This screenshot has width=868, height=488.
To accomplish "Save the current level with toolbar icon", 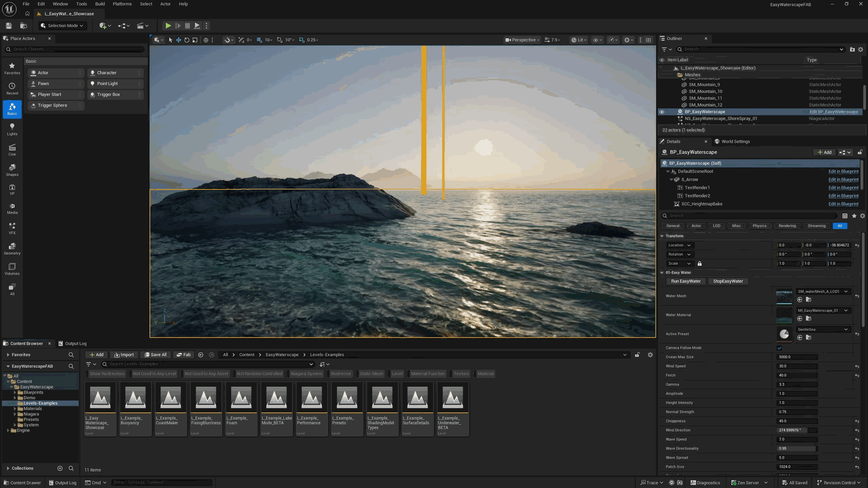I will point(9,25).
